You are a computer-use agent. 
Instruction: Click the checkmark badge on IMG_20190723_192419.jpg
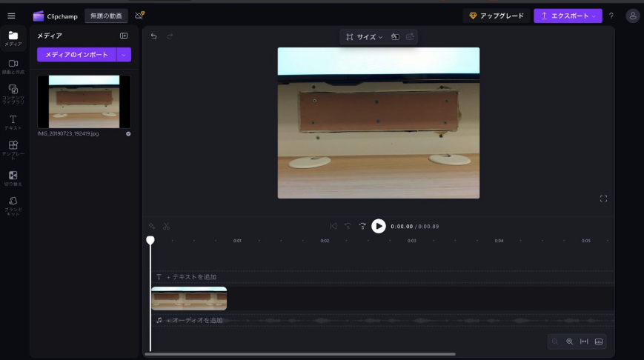(128, 134)
